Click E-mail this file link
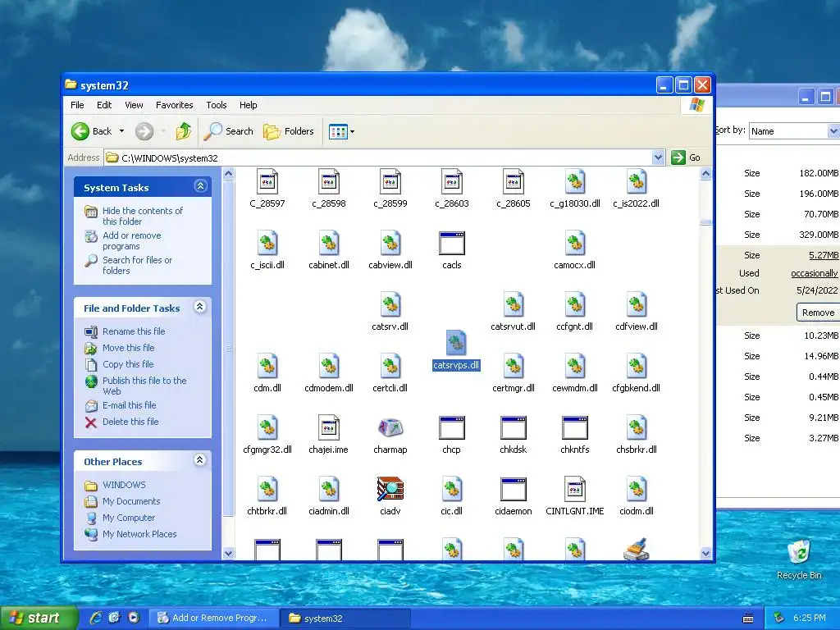This screenshot has height=630, width=840. click(129, 405)
